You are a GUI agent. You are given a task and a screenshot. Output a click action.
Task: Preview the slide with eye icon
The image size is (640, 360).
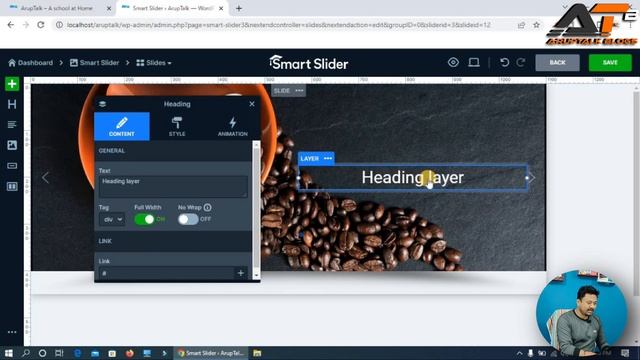[453, 62]
